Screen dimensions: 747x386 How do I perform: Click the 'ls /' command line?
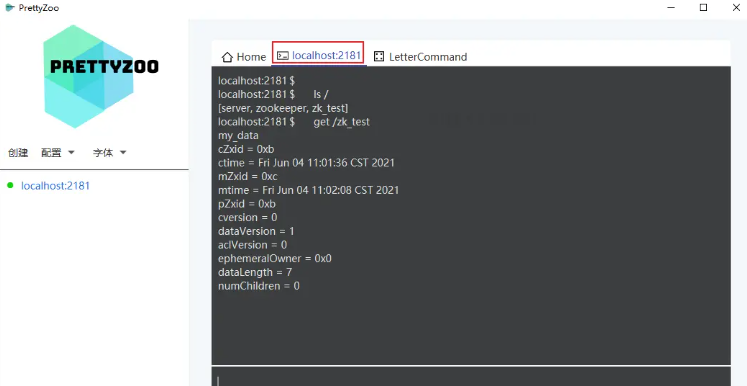(x=273, y=94)
